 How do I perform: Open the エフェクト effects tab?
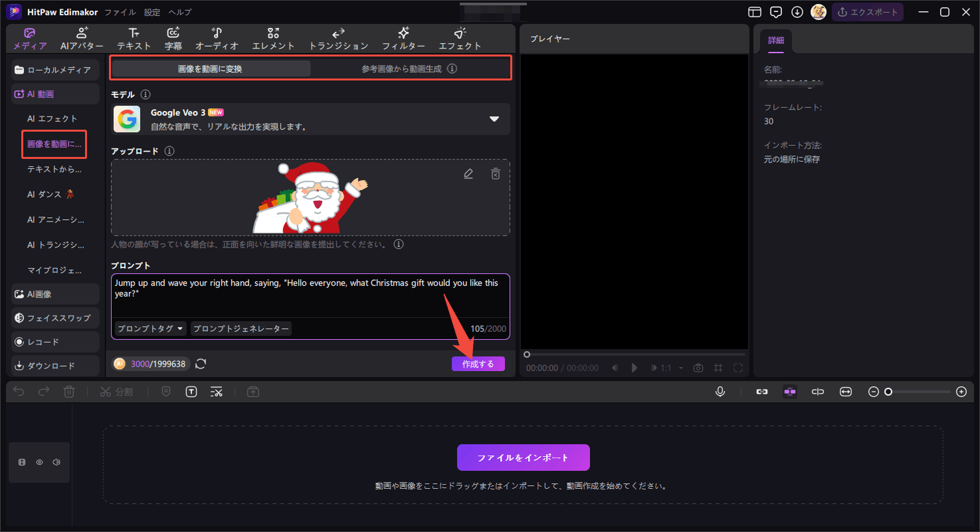pos(460,39)
